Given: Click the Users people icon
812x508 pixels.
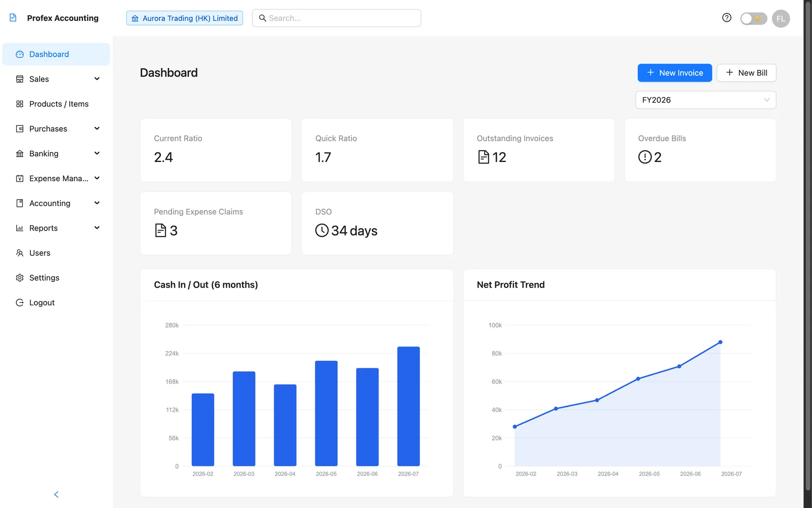Looking at the screenshot, I should [x=20, y=253].
